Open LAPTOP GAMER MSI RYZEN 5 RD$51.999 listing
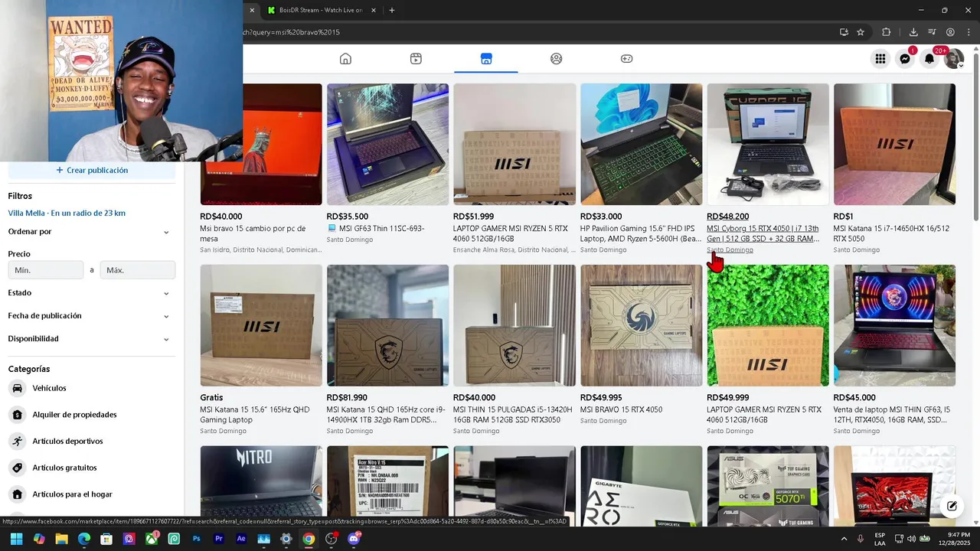The height and width of the screenshot is (551, 980). [x=514, y=168]
